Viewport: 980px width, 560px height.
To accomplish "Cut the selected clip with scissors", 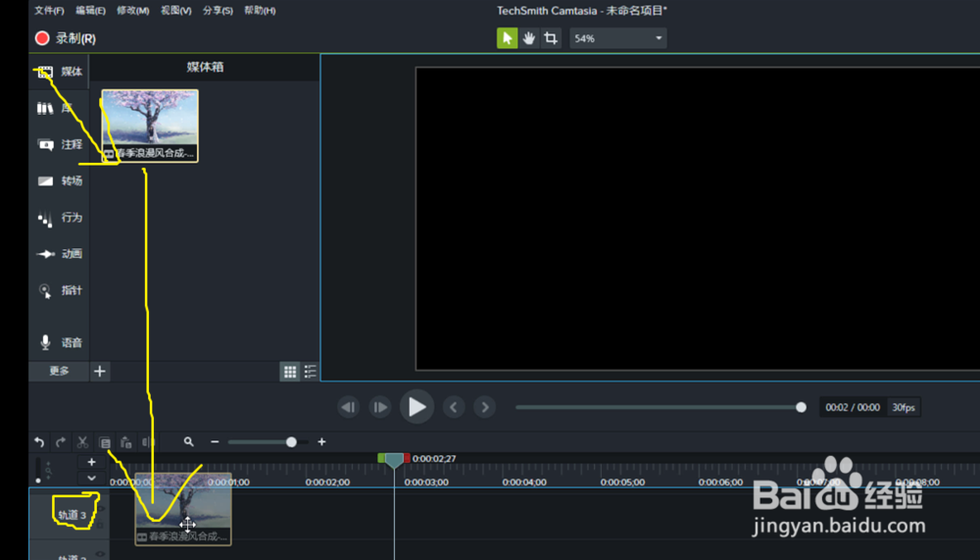I will tap(82, 442).
